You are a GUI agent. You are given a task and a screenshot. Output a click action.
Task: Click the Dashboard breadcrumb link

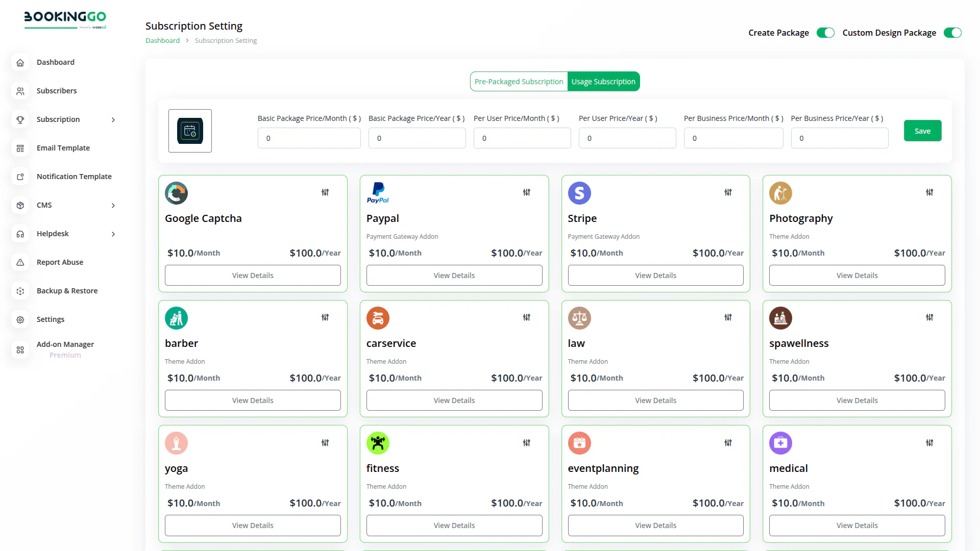click(x=162, y=41)
